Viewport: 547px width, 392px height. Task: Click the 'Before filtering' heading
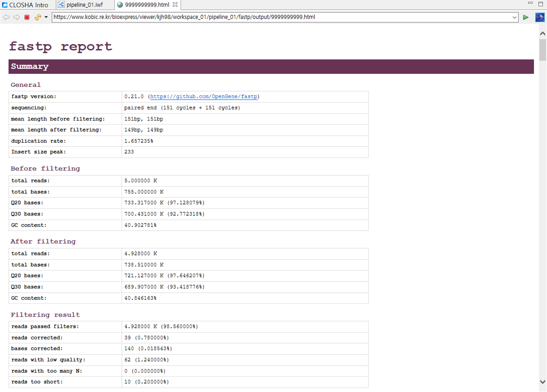click(45, 168)
